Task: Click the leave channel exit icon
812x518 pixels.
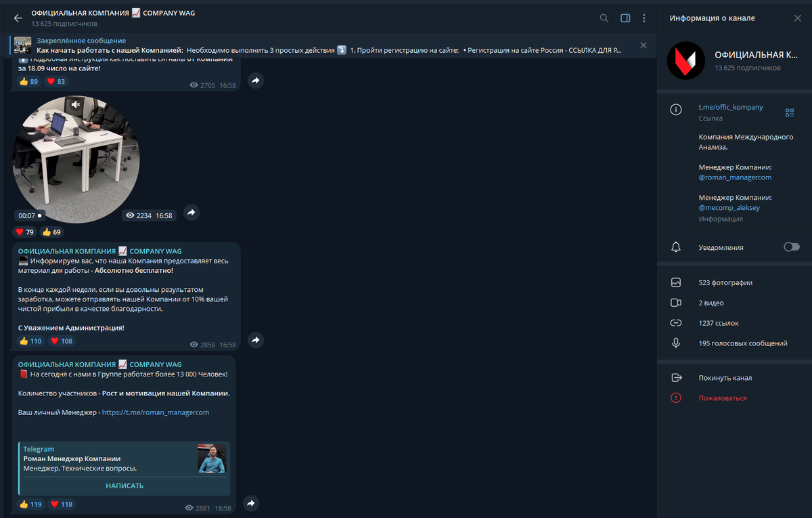Action: [x=675, y=378]
